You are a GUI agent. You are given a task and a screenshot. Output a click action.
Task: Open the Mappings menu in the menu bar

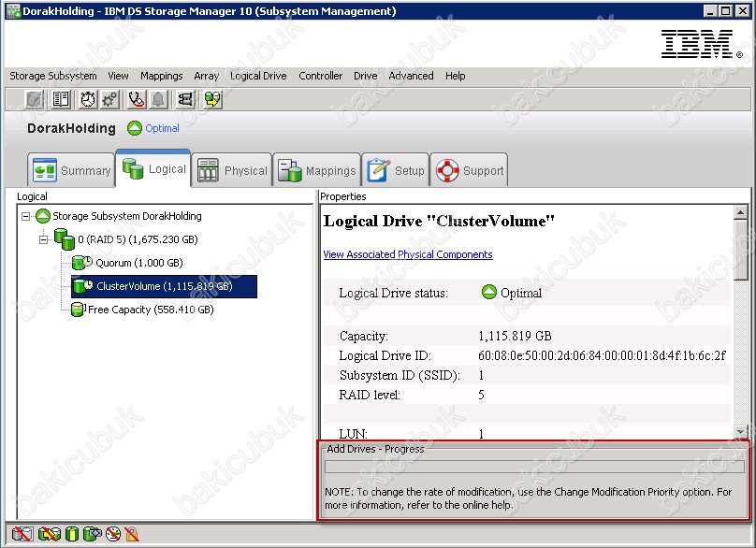(x=162, y=76)
